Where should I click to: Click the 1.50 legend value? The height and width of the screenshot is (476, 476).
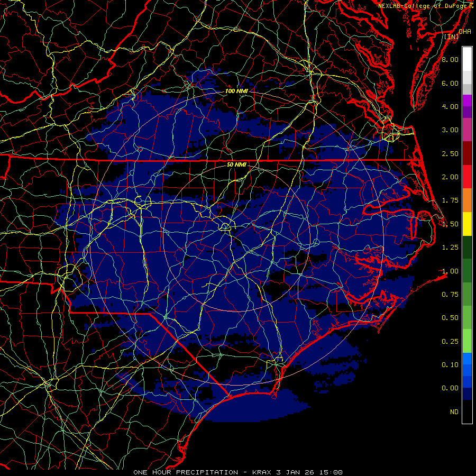(450, 224)
